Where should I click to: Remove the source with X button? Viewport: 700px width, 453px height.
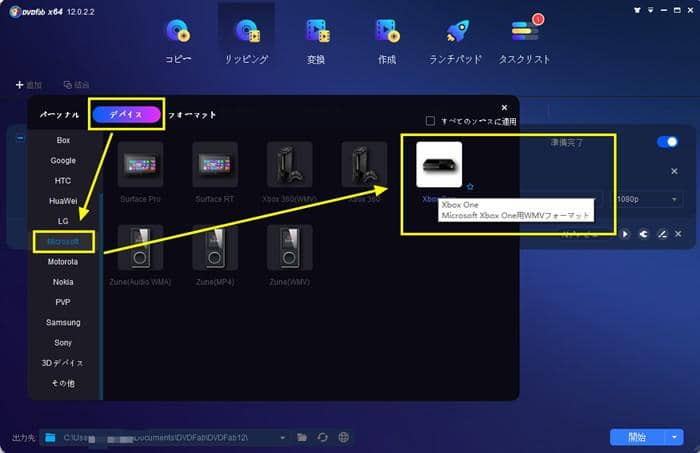tap(674, 171)
